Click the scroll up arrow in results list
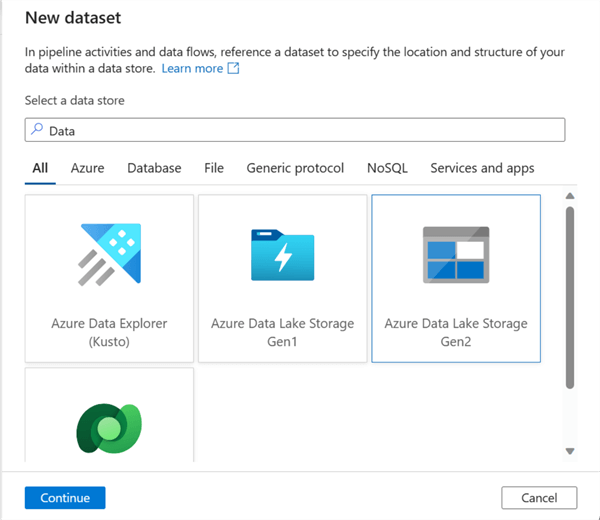The width and height of the screenshot is (600, 520). tap(570, 196)
